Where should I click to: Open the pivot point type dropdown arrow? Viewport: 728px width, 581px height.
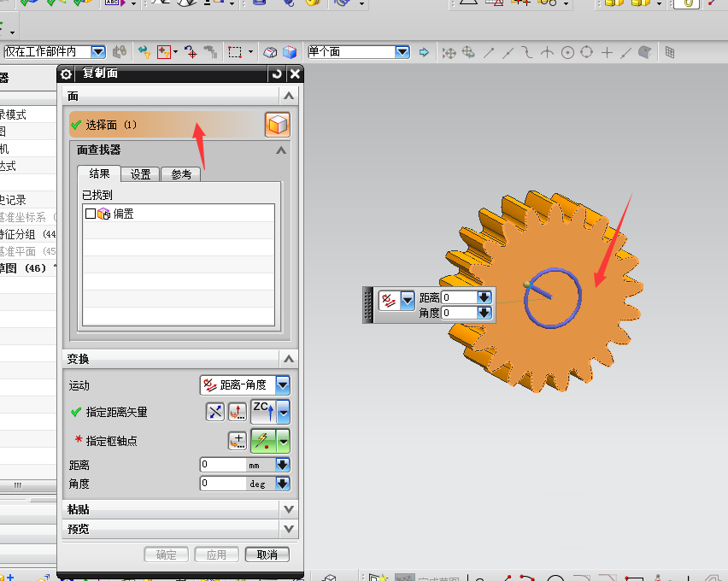[x=283, y=441]
